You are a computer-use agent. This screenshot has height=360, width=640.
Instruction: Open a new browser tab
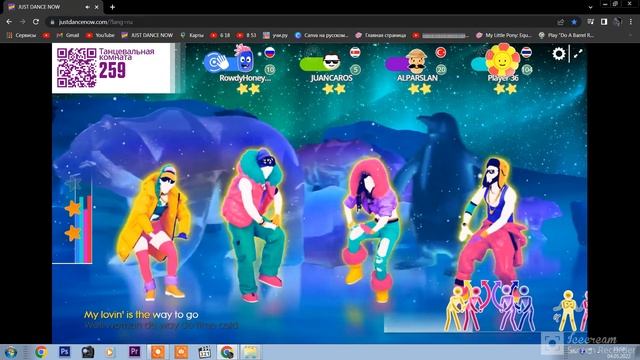pos(112,7)
